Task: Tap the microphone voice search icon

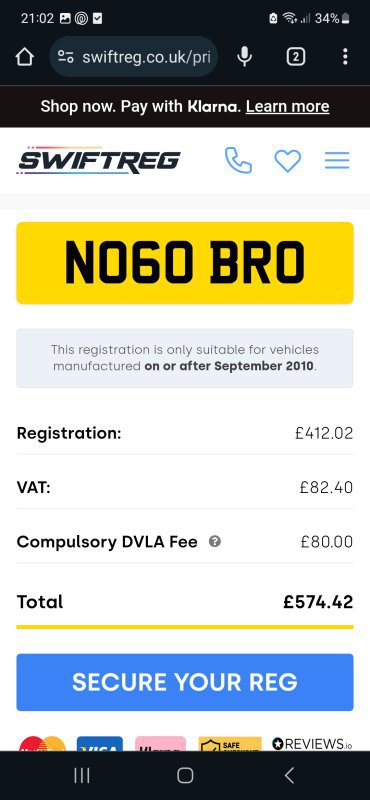Action: point(245,57)
